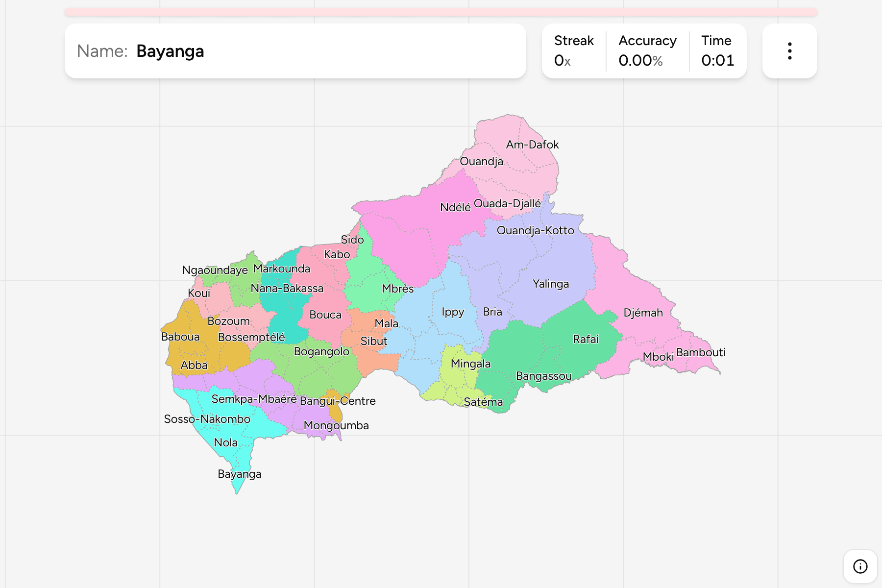Select the Satéma region label
Image resolution: width=882 pixels, height=588 pixels.
point(483,402)
